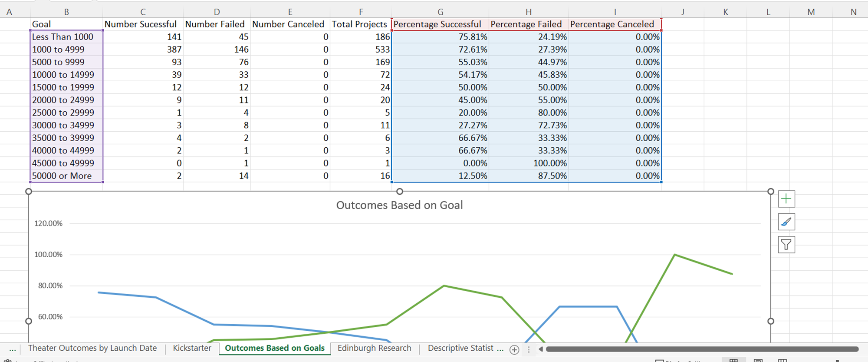Select column A header
Image resolution: width=868 pixels, height=362 pixels.
point(9,12)
